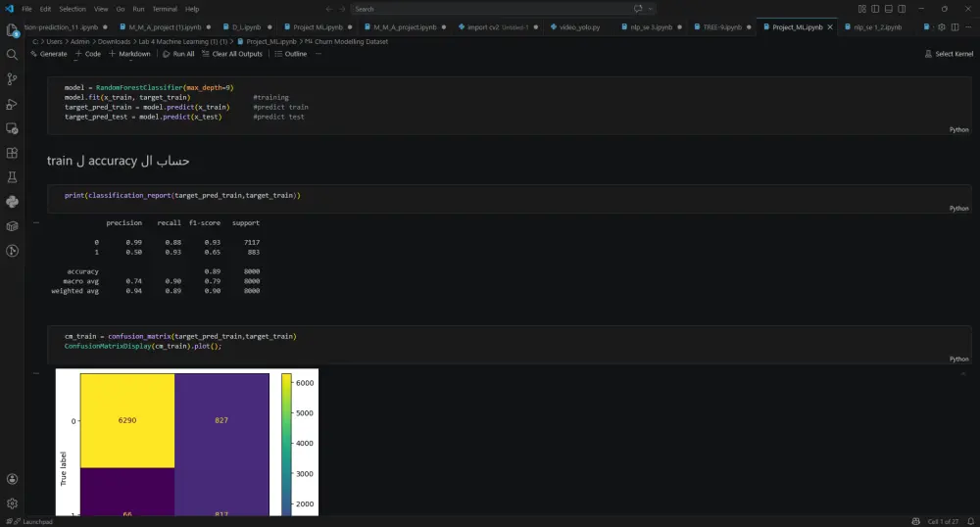Open the Help menu
This screenshot has height=527, width=980.
coord(192,9)
